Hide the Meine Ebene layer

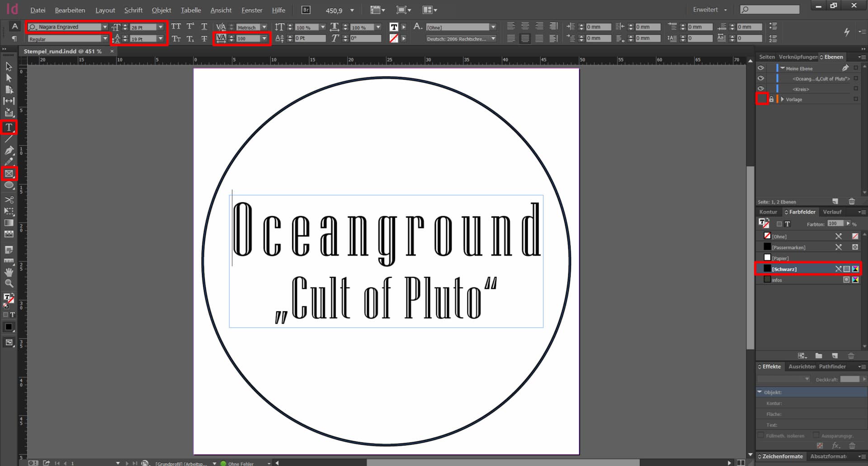pos(761,68)
